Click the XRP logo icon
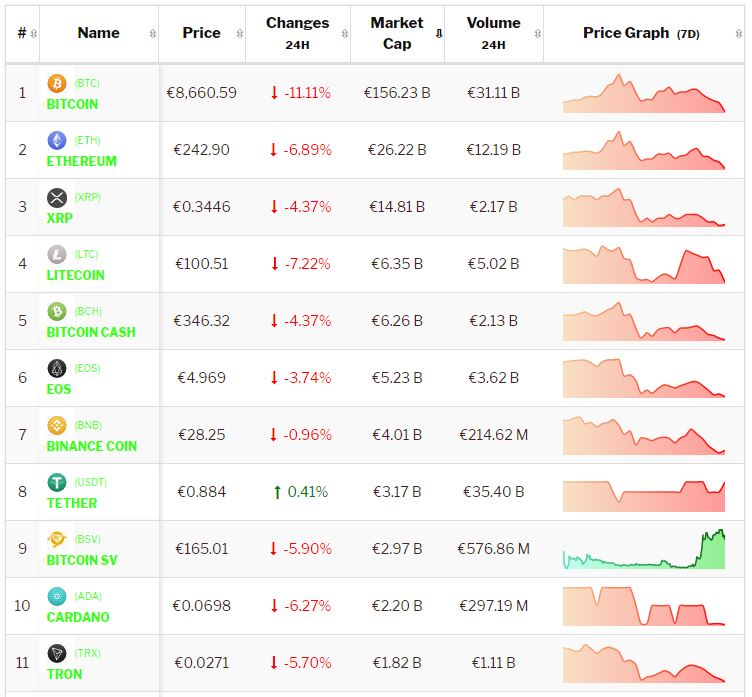Screen dimensions: 752x697 click(x=57, y=198)
